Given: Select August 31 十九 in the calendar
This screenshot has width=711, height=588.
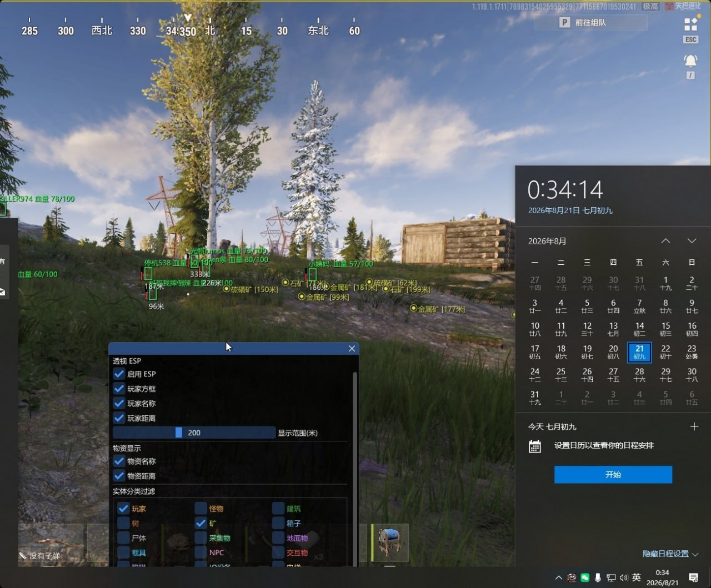Looking at the screenshot, I should (x=535, y=398).
